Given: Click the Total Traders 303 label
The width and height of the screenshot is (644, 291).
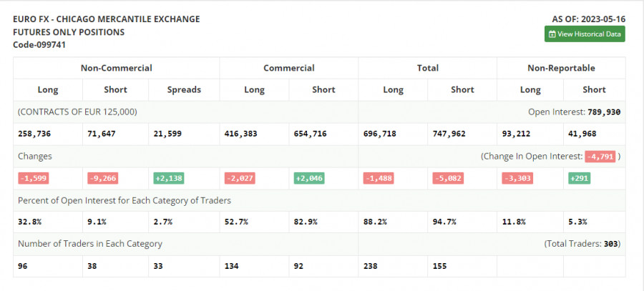Looking at the screenshot, I should [583, 244].
